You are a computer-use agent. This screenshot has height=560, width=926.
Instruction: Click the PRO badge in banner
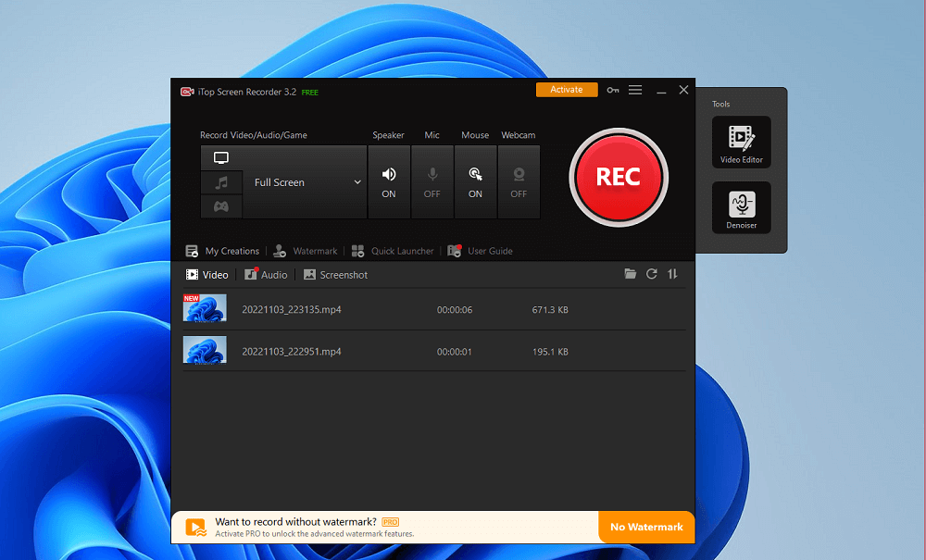pos(391,522)
